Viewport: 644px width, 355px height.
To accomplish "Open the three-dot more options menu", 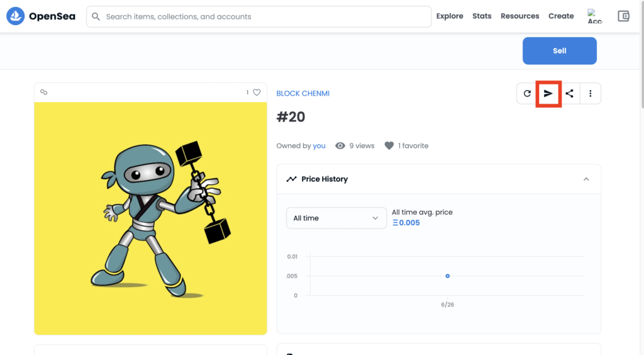I will [590, 94].
